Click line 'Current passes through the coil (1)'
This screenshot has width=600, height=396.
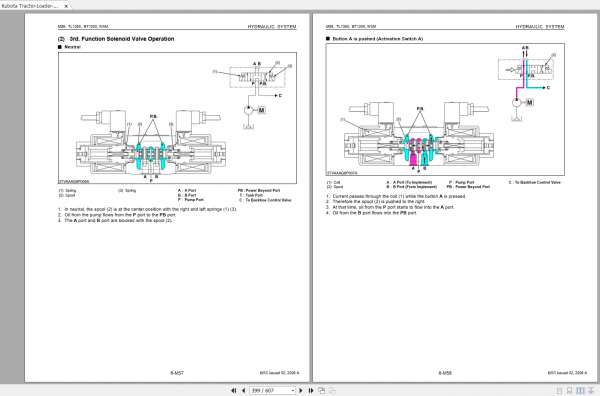point(399,196)
